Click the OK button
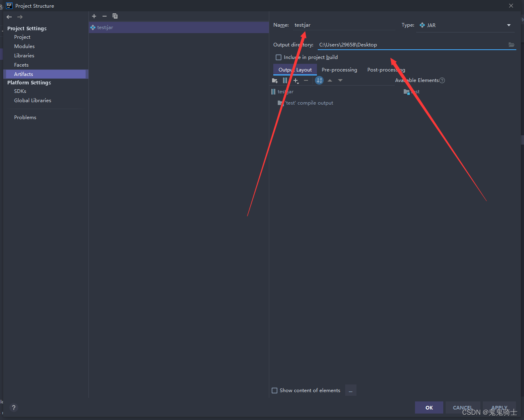This screenshot has width=524, height=420. click(429, 407)
